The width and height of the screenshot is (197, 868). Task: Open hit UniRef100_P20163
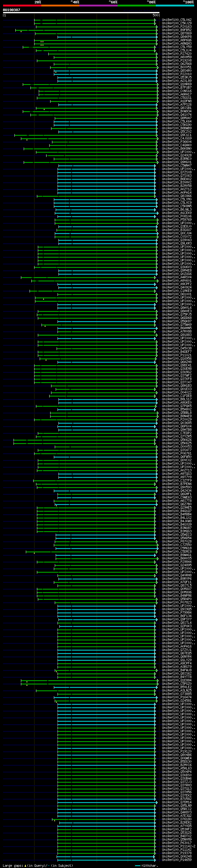(x=177, y=26)
